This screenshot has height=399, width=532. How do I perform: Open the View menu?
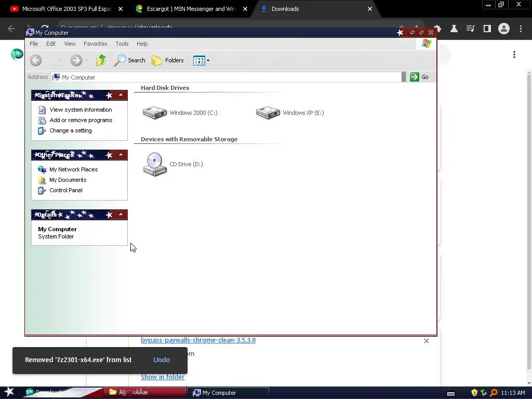70,44
